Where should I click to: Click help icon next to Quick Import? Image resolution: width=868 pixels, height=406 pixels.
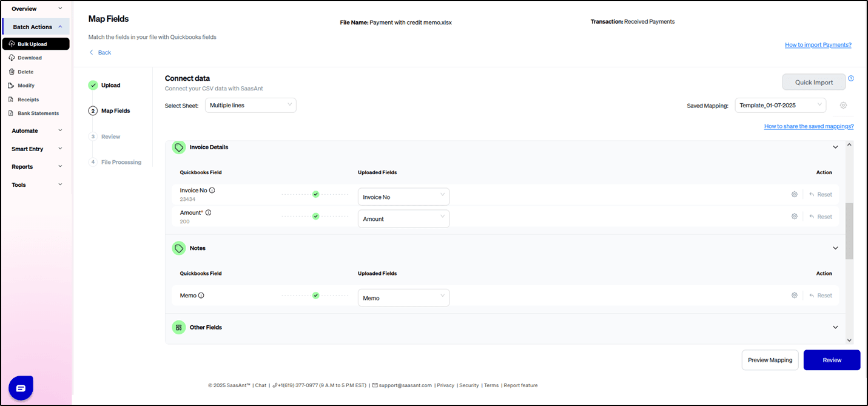click(x=850, y=78)
